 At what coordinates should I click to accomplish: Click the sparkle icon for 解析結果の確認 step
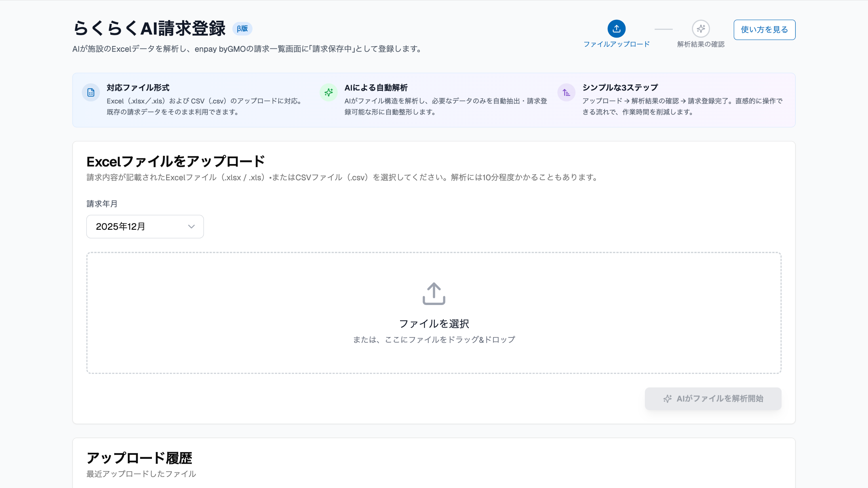click(x=701, y=29)
